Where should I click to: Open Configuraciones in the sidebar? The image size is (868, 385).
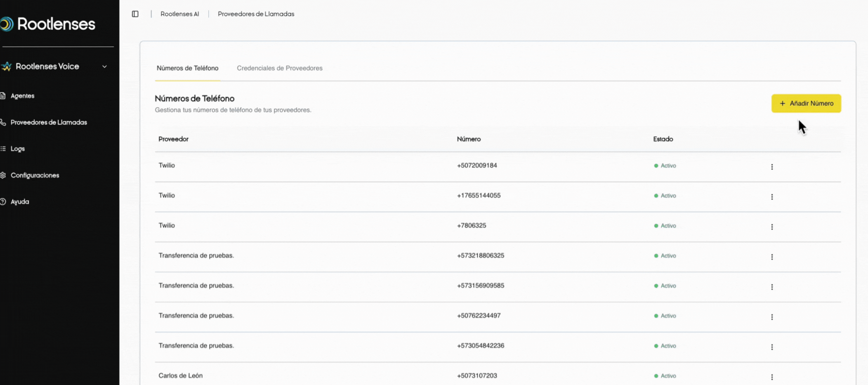35,175
